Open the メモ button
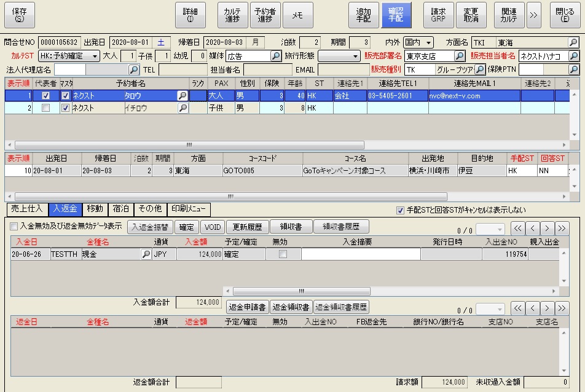This screenshot has height=392, width=585. point(297,15)
